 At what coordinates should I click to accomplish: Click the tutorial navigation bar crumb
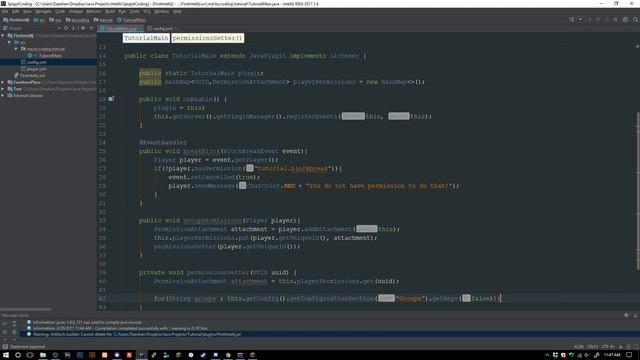coord(103,20)
